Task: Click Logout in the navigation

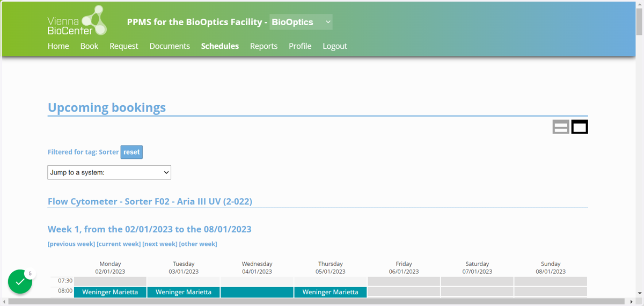Action: (x=335, y=46)
